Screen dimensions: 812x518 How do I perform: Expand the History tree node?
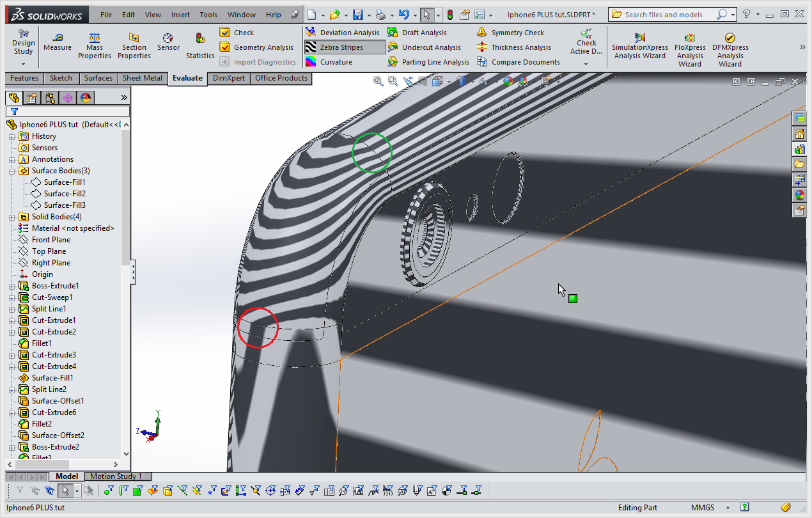click(x=12, y=136)
